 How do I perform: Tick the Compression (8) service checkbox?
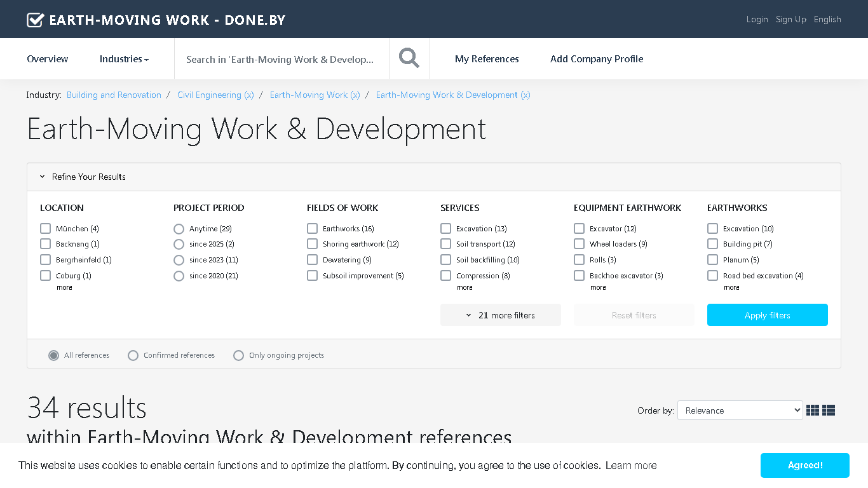point(445,275)
